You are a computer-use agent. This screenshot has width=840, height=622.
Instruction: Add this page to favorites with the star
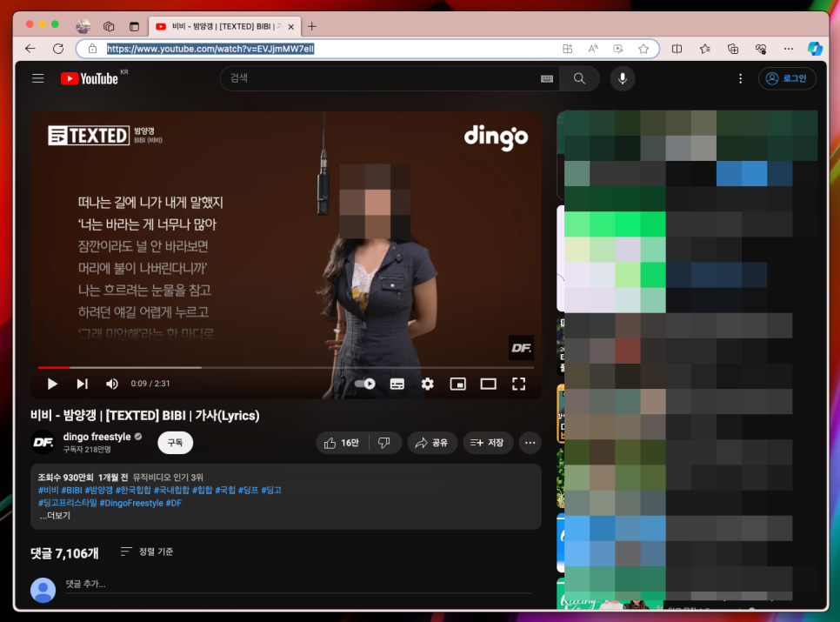pyautogui.click(x=643, y=49)
